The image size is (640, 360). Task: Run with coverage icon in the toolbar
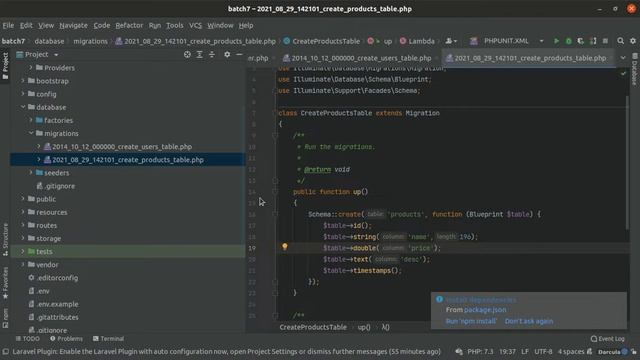coord(580,41)
